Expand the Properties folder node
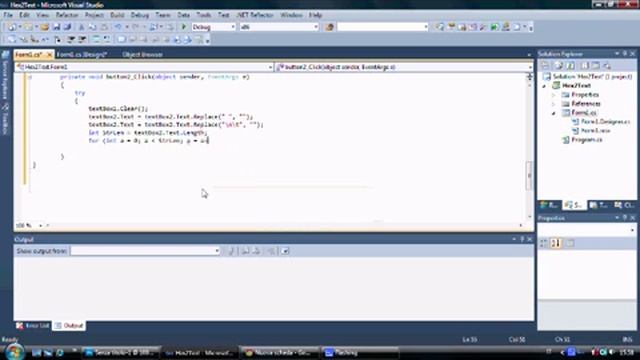The width and height of the screenshot is (640, 360). tap(554, 95)
